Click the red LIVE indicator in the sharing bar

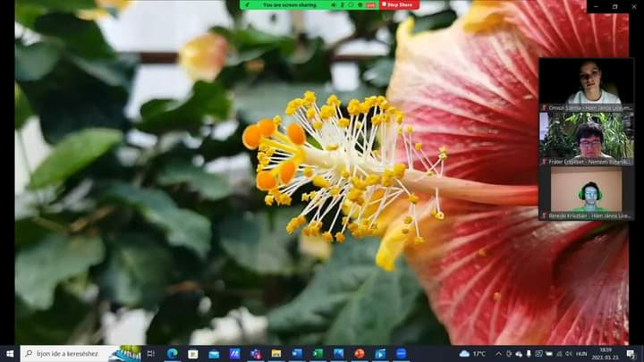pyautogui.click(x=370, y=4)
